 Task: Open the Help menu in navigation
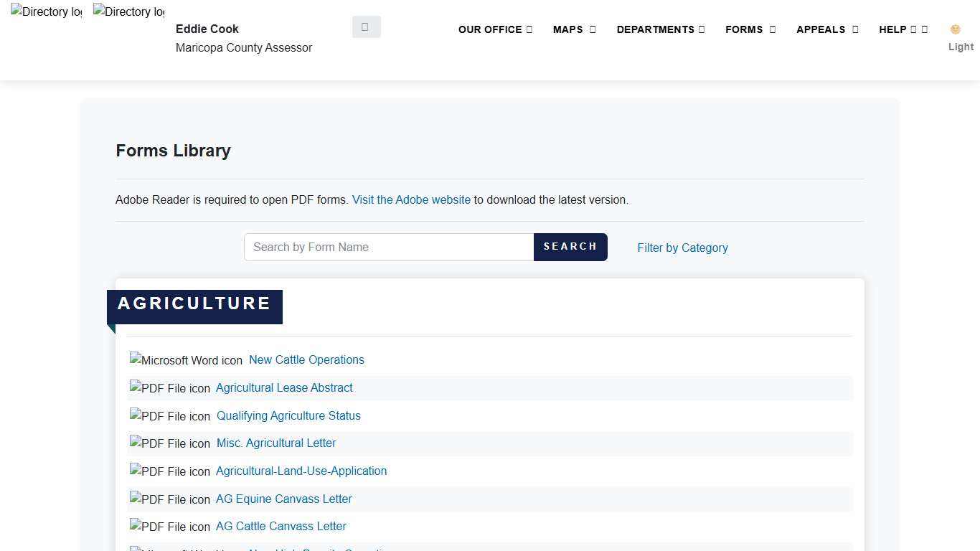pyautogui.click(x=903, y=29)
